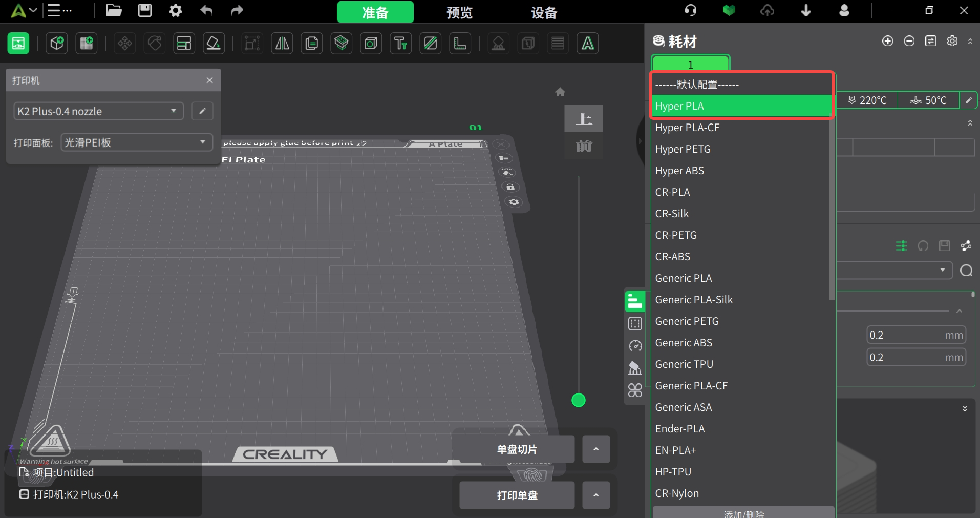
Task: Open filament panel settings gear
Action: click(952, 41)
